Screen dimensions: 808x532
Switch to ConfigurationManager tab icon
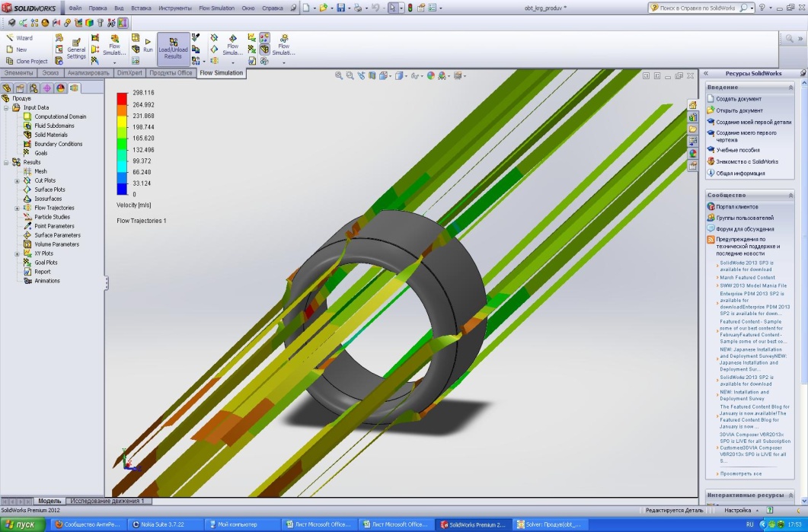[x=34, y=88]
